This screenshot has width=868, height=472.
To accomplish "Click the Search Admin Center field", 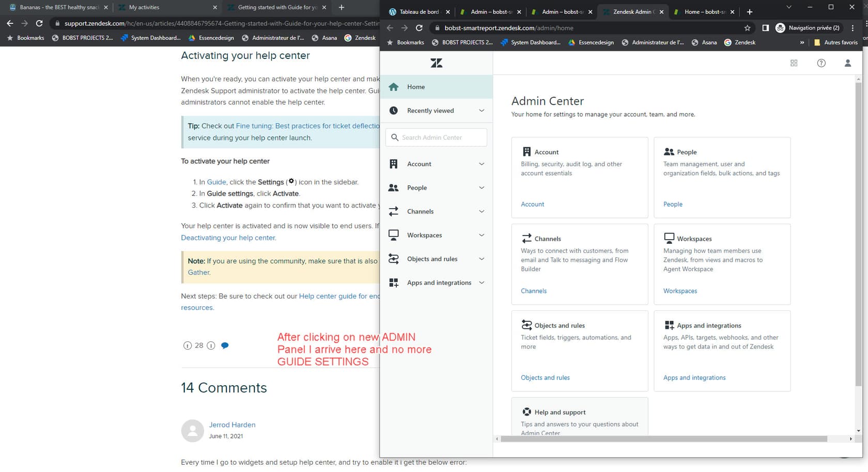I will point(436,137).
